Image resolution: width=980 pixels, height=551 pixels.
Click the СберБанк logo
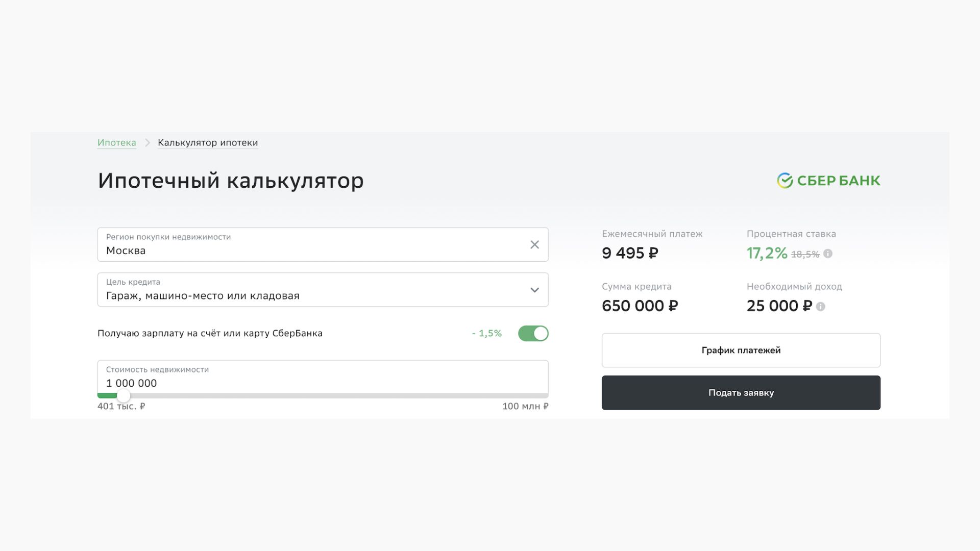coord(828,181)
